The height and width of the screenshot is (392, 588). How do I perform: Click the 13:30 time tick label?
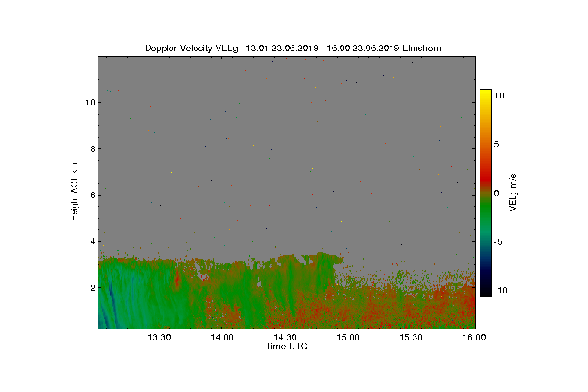(x=159, y=337)
